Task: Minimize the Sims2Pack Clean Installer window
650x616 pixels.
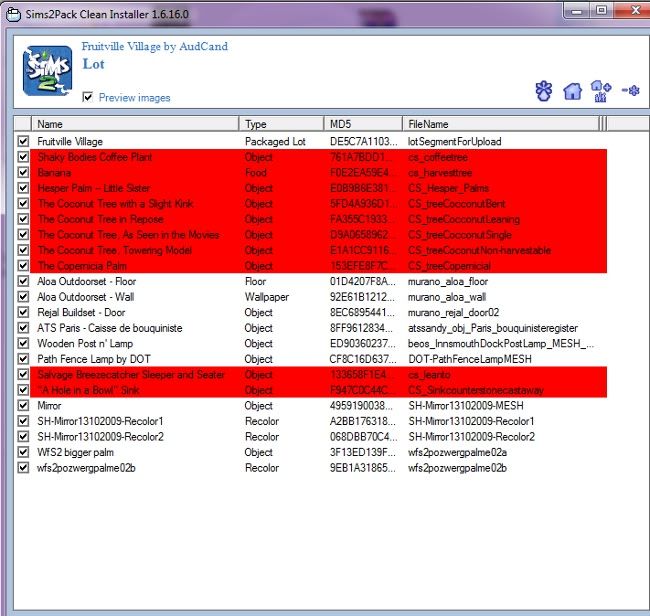Action: click(x=577, y=11)
